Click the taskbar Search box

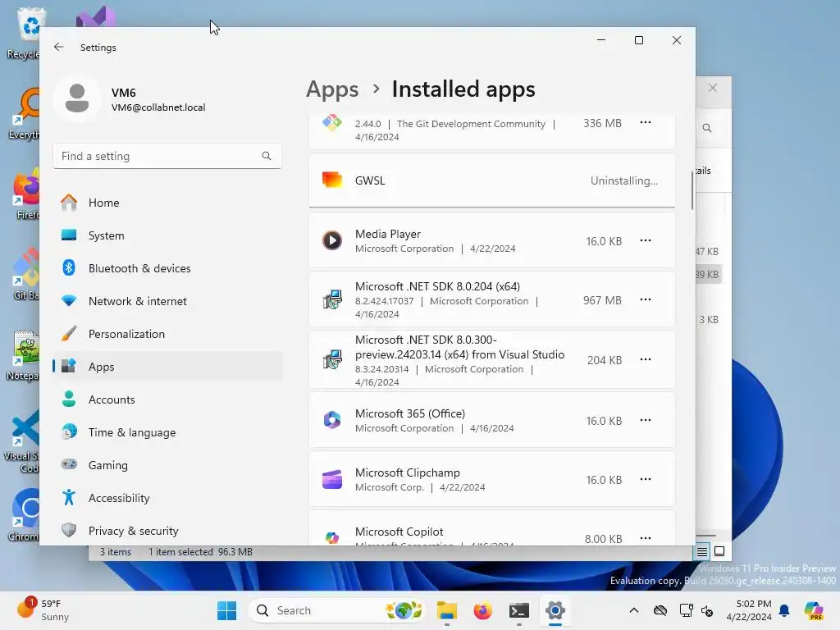[x=337, y=610]
